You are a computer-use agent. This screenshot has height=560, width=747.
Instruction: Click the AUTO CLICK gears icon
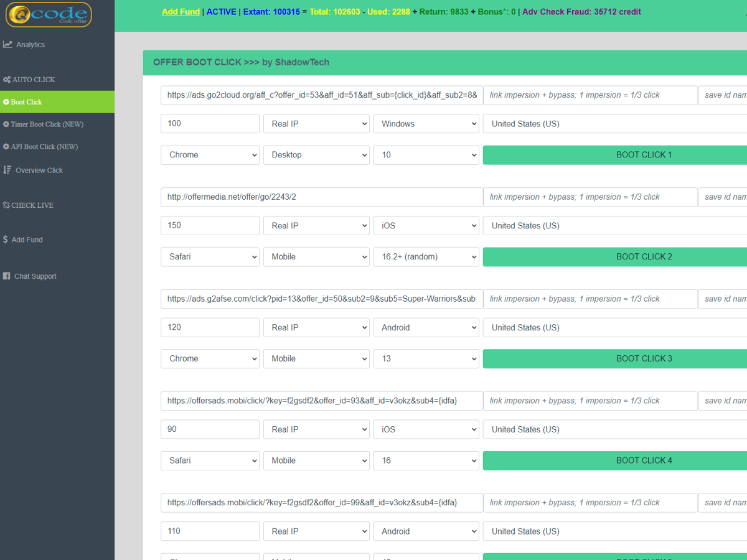point(7,80)
